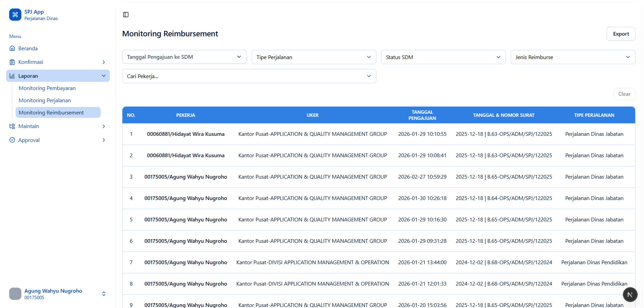Open the Konfirmasi menu item

(58, 62)
